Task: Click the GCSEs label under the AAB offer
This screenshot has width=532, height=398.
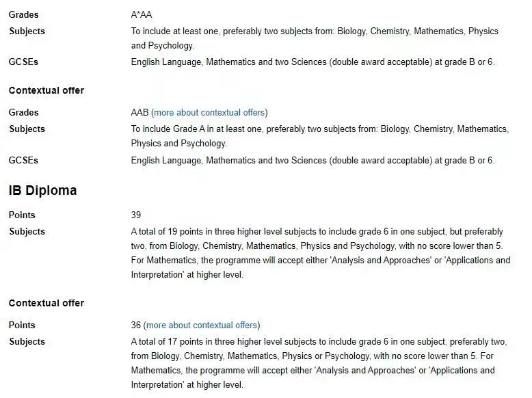Action: click(23, 161)
